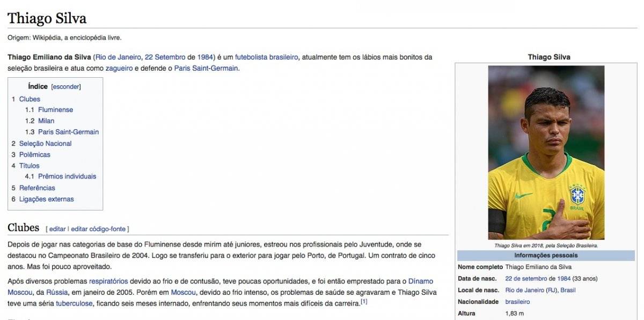Click the photo caption 'Thiago Silva em 2018'

coord(546,245)
